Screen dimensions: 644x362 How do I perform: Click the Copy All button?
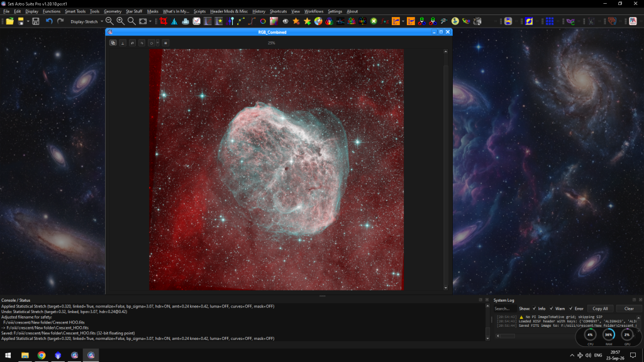point(600,309)
